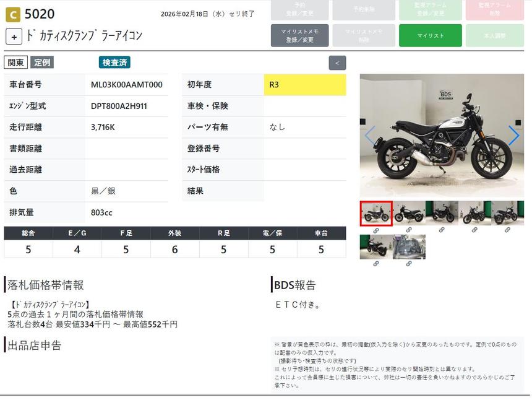Click the 定例 tag
532x413 pixels.
point(42,63)
